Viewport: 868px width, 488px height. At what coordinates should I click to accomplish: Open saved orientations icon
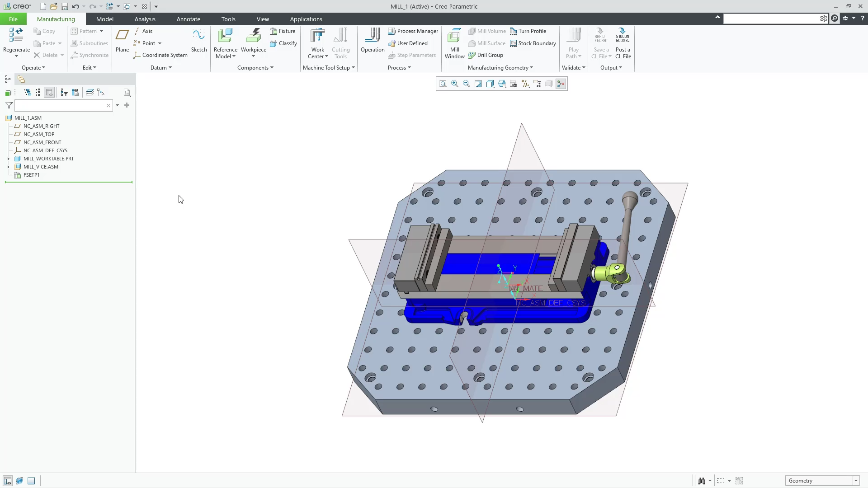502,84
